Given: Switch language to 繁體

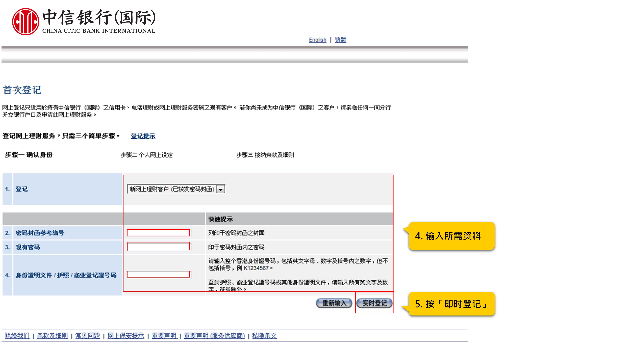Looking at the screenshot, I should click(341, 40).
